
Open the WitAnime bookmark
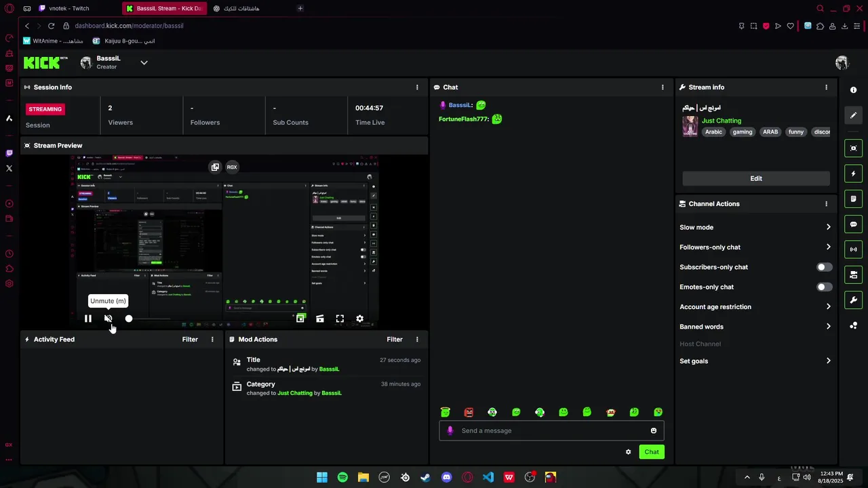click(53, 41)
